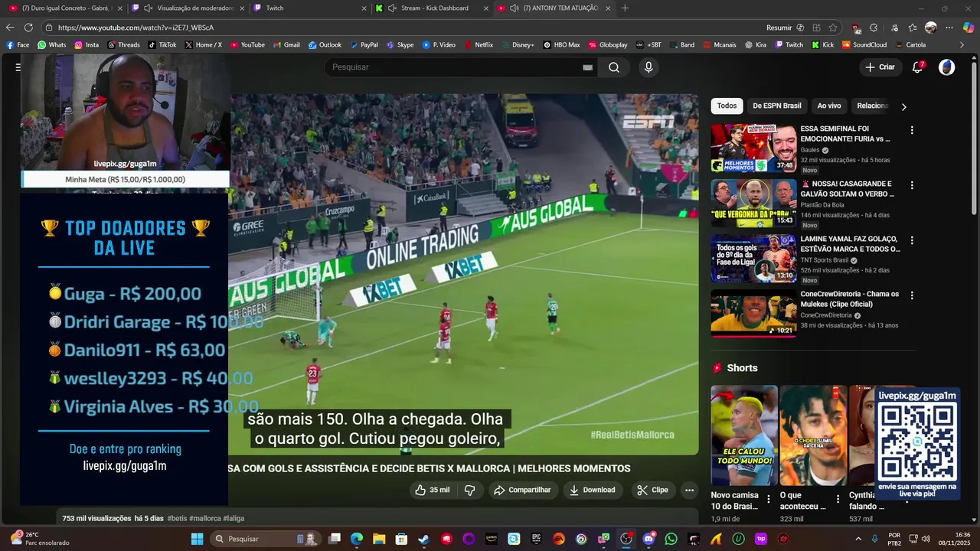Open the FURIA semifinal video thumbnail

[753, 148]
